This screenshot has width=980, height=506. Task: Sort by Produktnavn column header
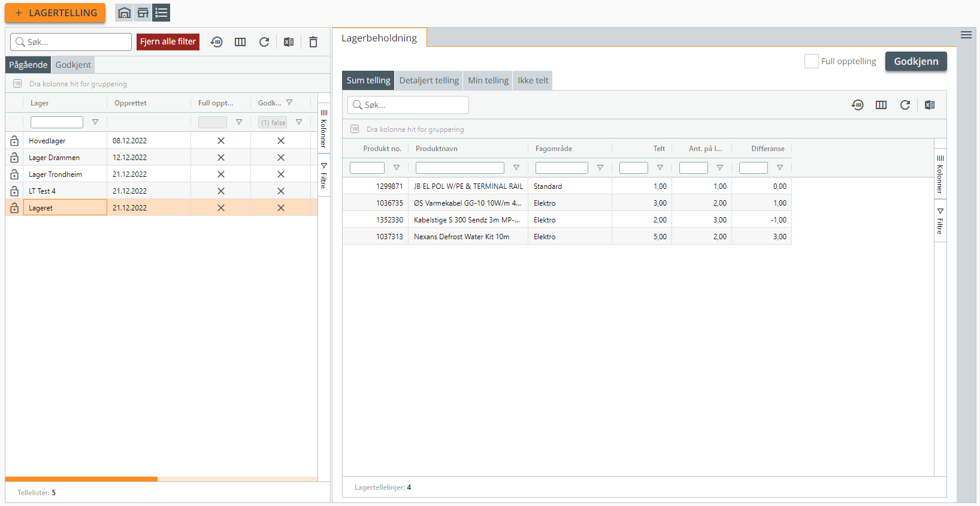point(437,149)
